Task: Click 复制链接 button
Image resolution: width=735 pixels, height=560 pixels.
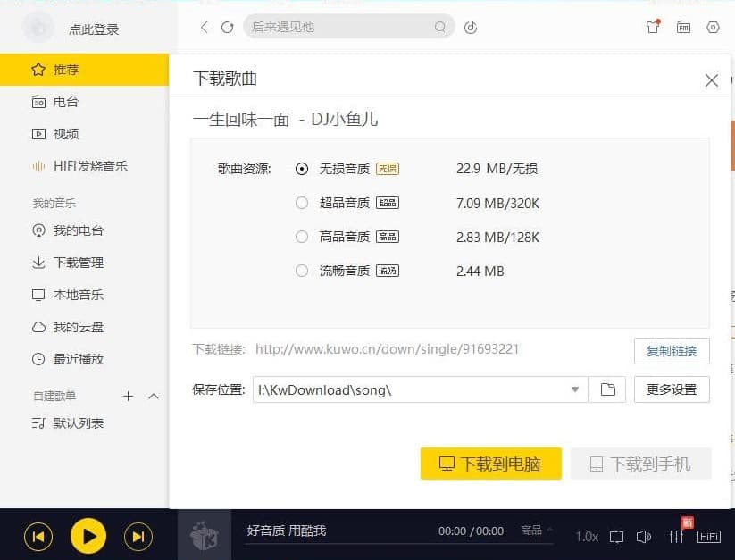Action: 672,351
